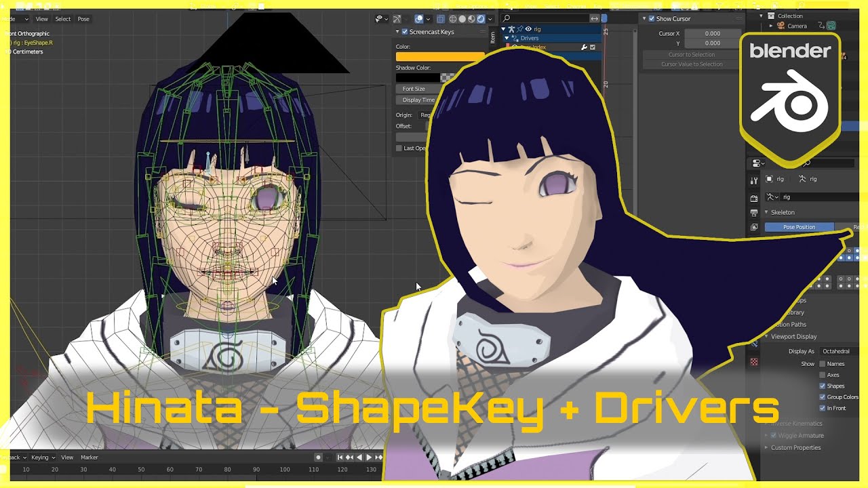This screenshot has width=868, height=488.
Task: Toggle the viewport overlays icon
Action: (x=419, y=19)
